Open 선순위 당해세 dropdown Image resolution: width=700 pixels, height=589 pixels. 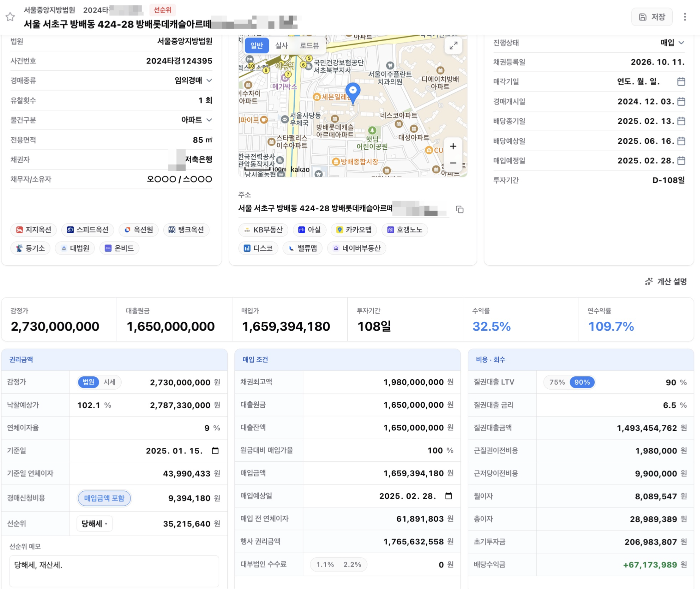click(x=94, y=524)
